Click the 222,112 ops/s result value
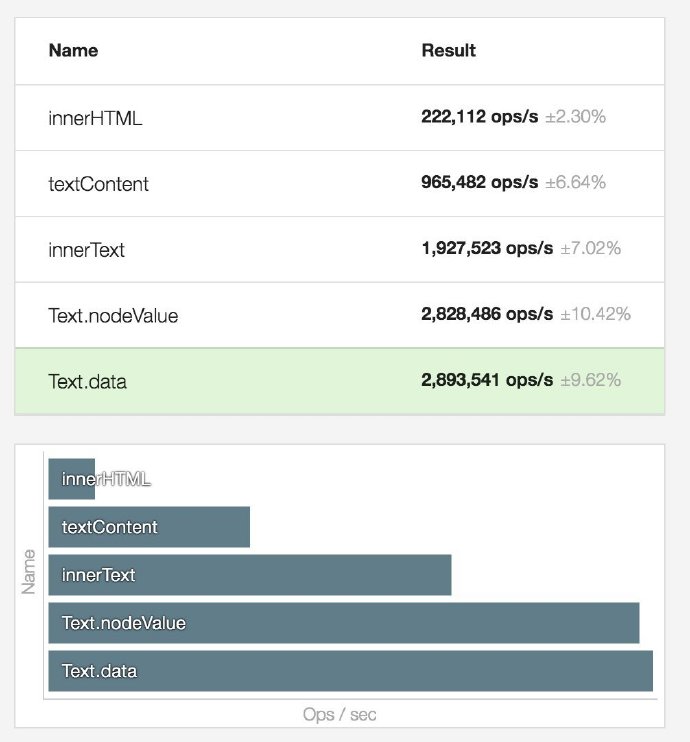 [480, 117]
